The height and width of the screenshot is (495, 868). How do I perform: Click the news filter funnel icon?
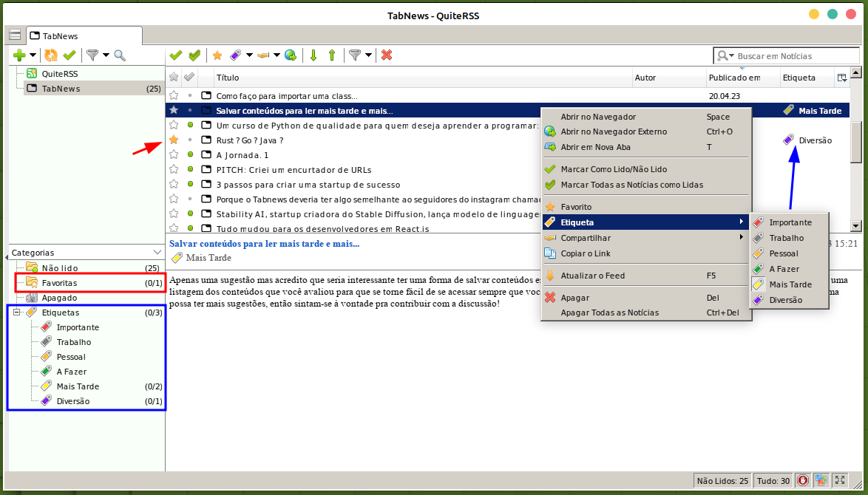(355, 55)
